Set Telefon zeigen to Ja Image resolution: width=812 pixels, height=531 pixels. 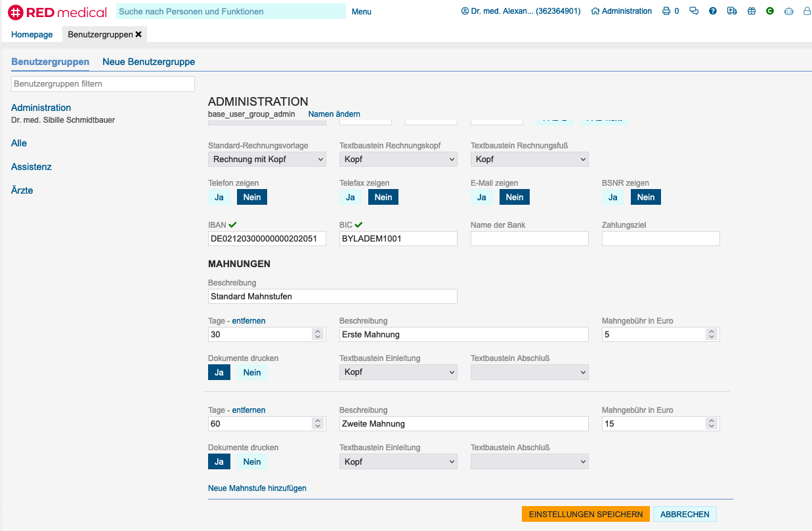219,197
